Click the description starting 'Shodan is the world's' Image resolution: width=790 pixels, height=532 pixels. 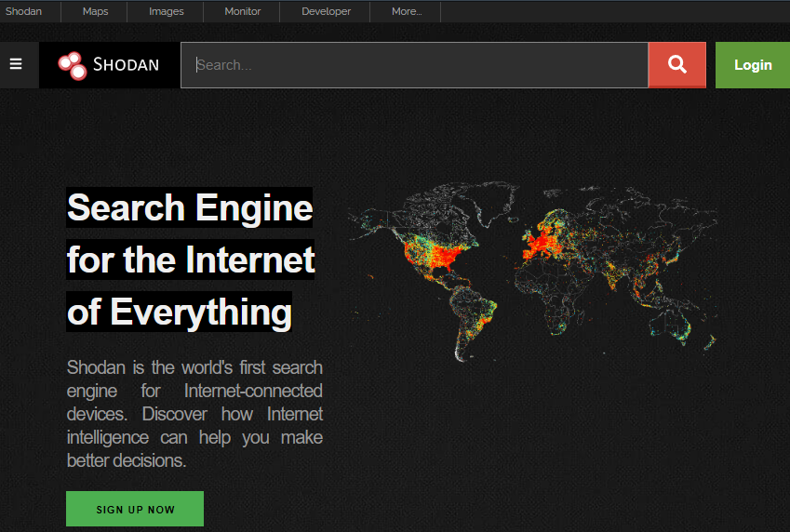194,414
